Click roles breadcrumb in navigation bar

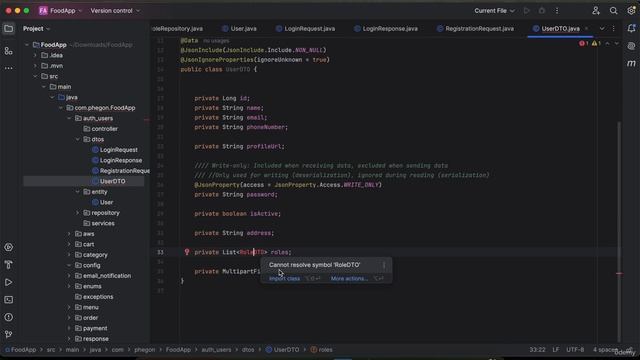pyautogui.click(x=322, y=350)
